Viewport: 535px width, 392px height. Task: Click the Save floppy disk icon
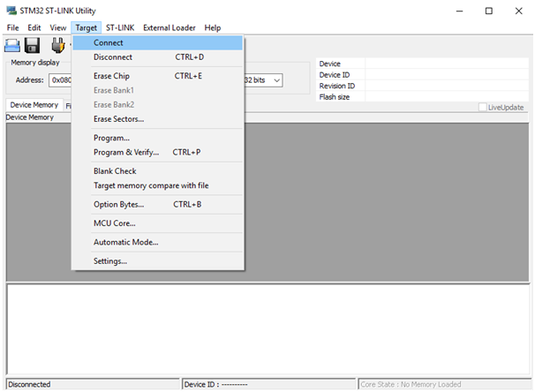32,45
